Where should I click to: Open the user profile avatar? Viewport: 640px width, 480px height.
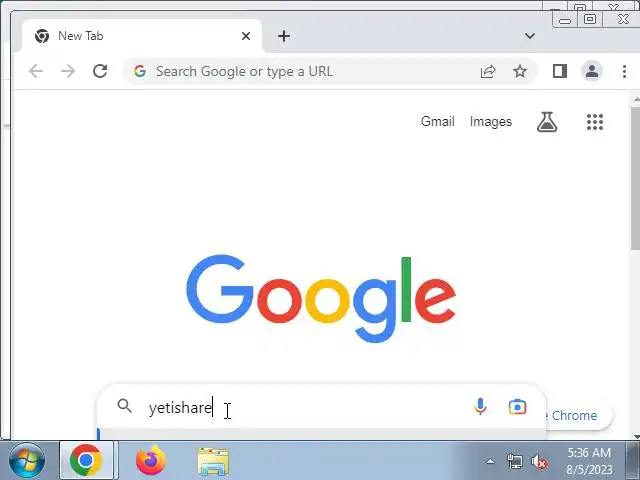[592, 71]
